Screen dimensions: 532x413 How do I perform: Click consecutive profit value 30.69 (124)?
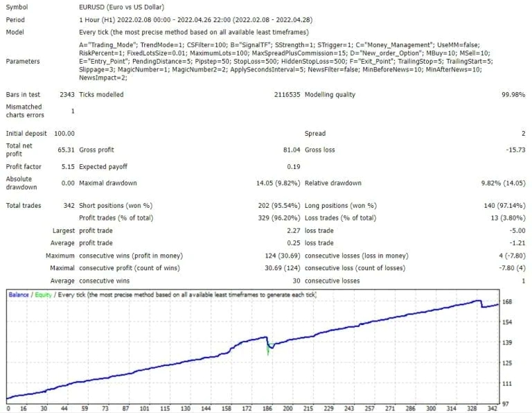tap(283, 268)
